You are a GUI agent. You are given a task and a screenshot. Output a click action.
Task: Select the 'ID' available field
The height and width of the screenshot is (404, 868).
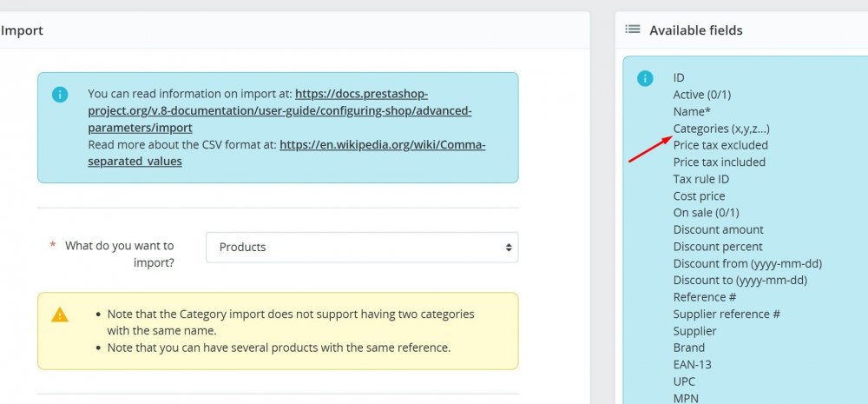(x=679, y=78)
